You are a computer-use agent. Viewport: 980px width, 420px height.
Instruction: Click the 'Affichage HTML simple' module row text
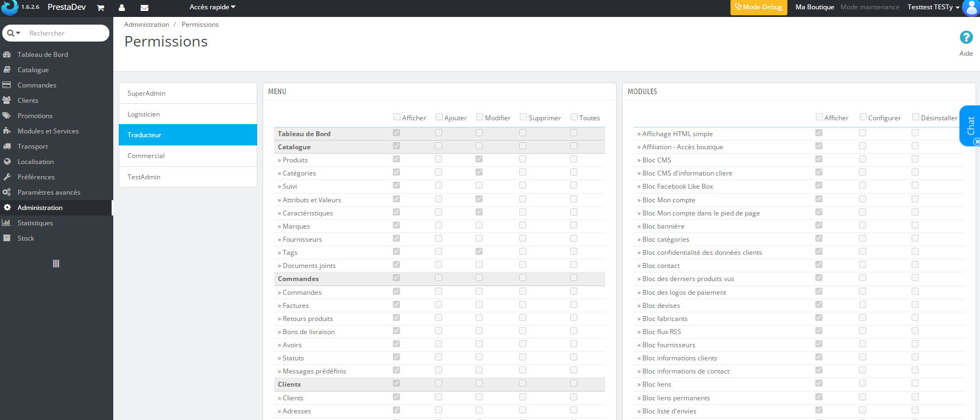pyautogui.click(x=677, y=134)
